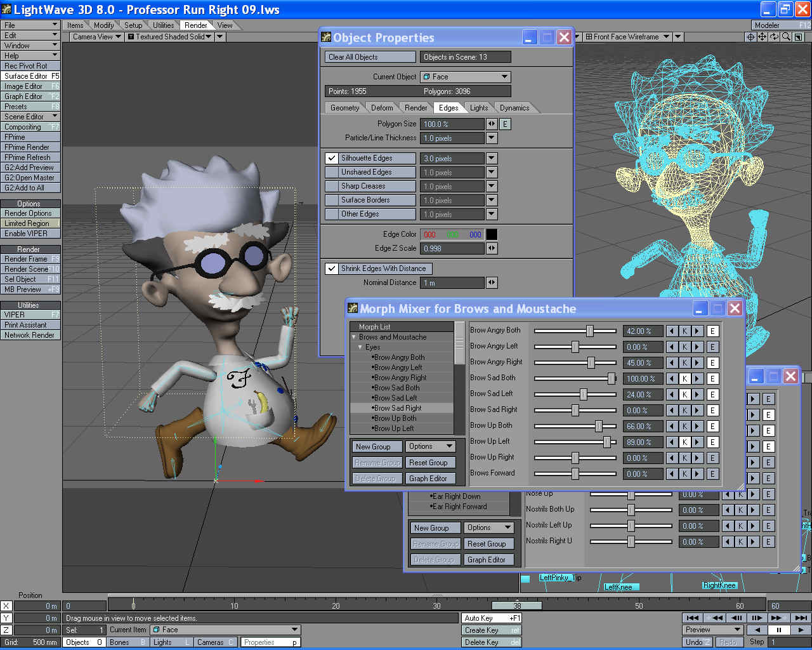The width and height of the screenshot is (812, 650).
Task: Switch to Lights tab in Object Properties
Action: 479,108
